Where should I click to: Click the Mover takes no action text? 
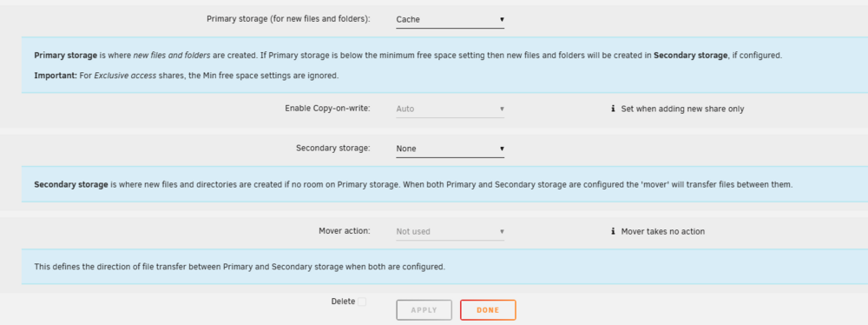663,231
